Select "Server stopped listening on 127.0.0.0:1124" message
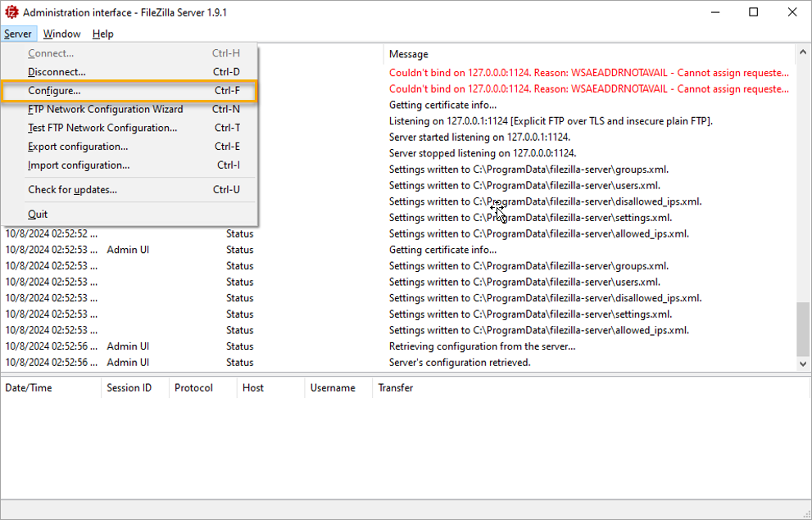812x520 pixels. (483, 153)
